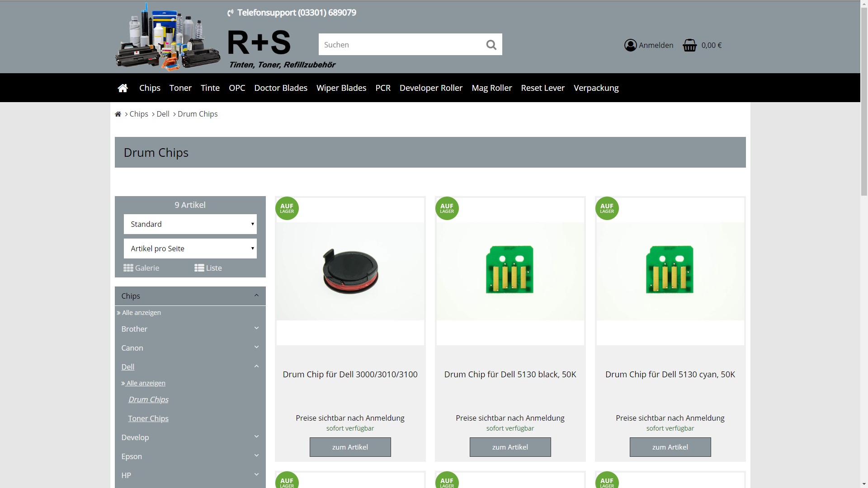Expand the Develop category
The width and height of the screenshot is (868, 488).
point(256,436)
